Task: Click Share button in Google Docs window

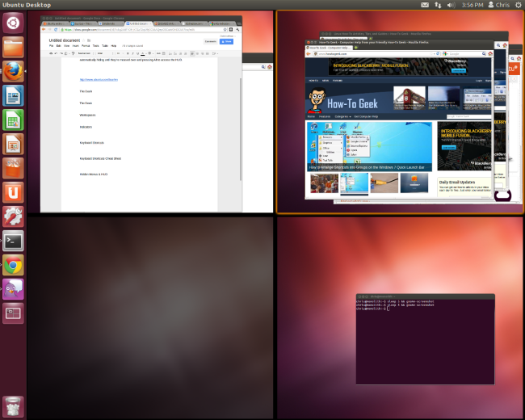Action: click(226, 41)
